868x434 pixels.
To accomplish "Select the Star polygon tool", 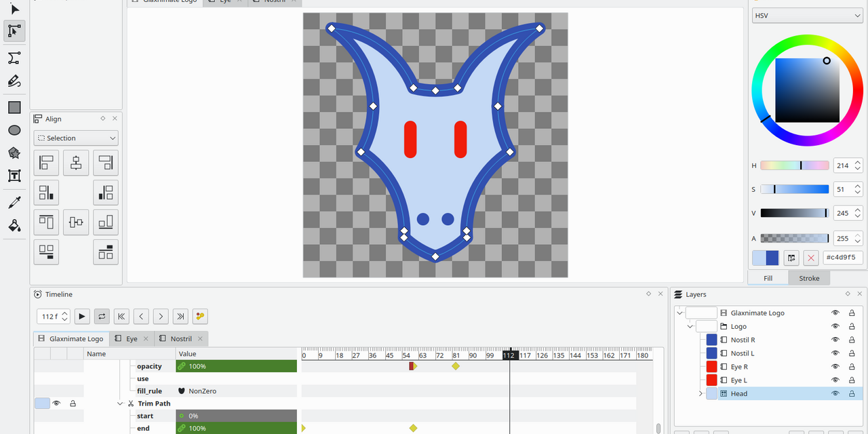I will [14, 153].
